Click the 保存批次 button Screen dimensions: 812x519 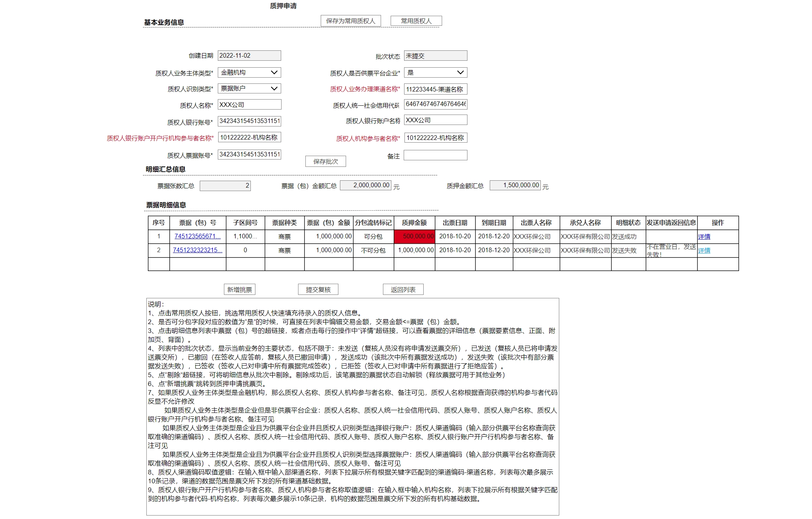tap(325, 161)
